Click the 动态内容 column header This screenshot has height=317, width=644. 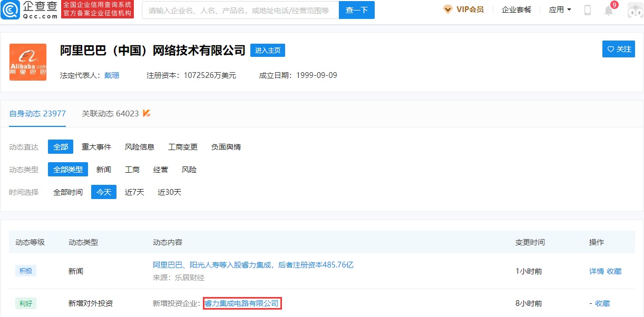(168, 242)
